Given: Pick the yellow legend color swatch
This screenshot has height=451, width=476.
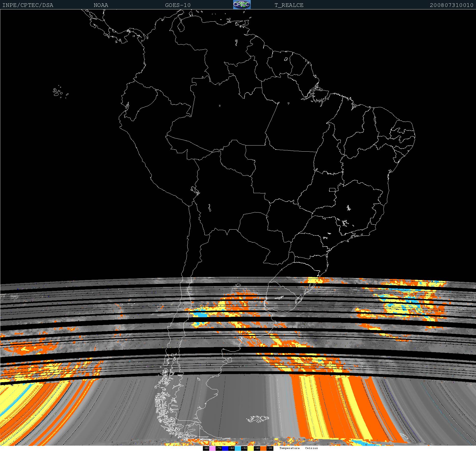Looking at the screenshot, I should tap(250, 448).
